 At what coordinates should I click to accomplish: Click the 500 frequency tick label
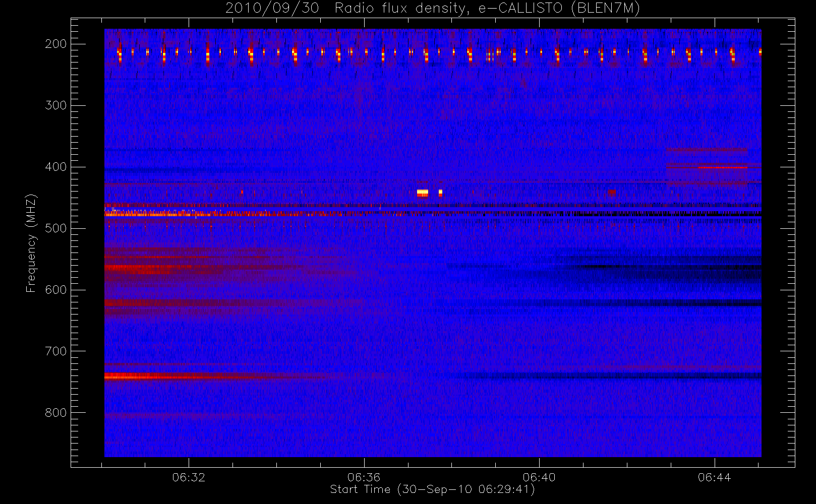pos(56,228)
